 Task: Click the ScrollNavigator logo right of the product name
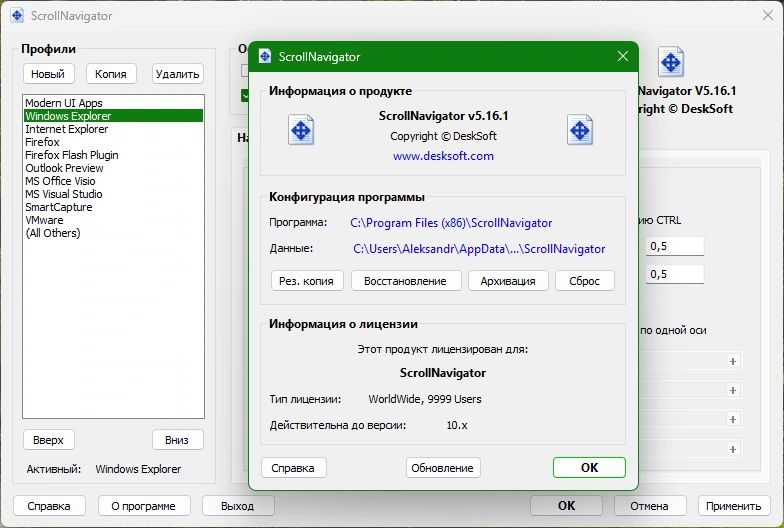(x=580, y=130)
